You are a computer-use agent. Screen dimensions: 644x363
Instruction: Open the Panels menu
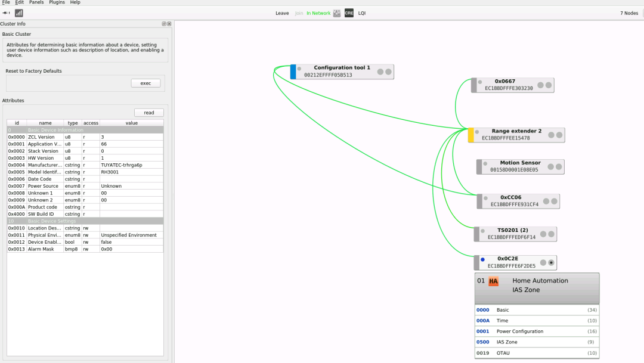coord(36,2)
